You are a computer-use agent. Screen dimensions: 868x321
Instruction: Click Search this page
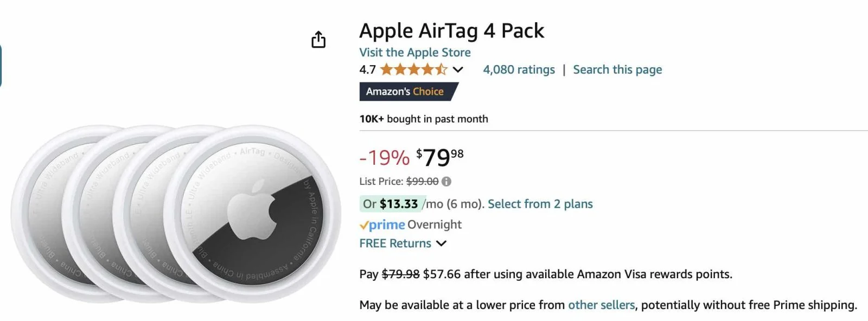coord(617,69)
